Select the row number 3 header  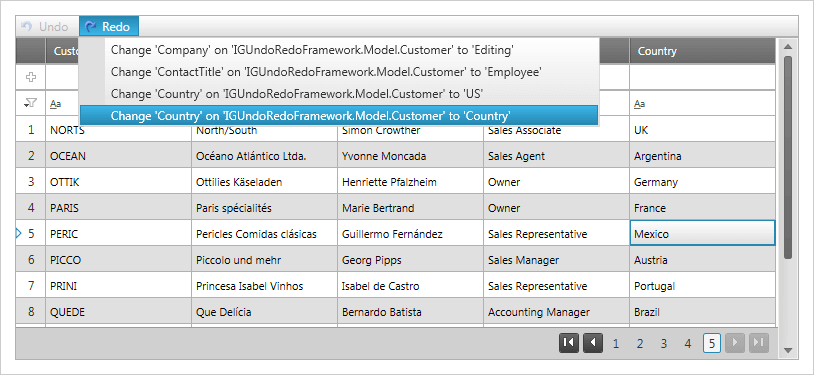pyautogui.click(x=31, y=182)
